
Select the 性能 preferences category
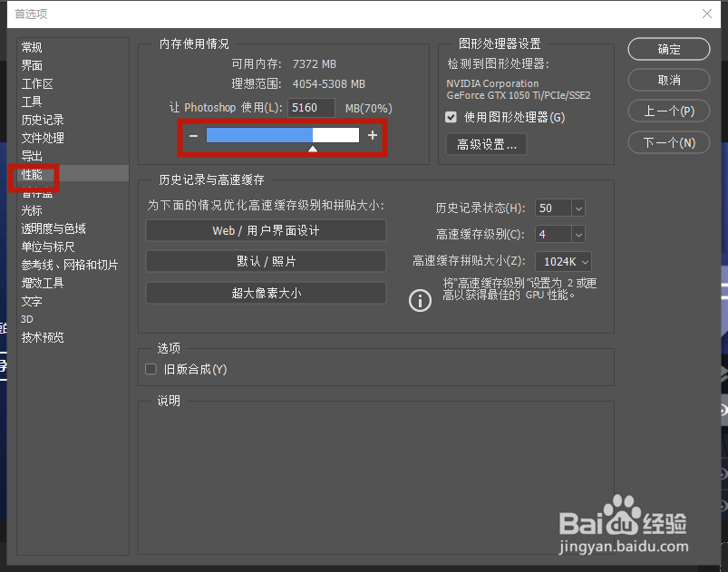(33, 173)
